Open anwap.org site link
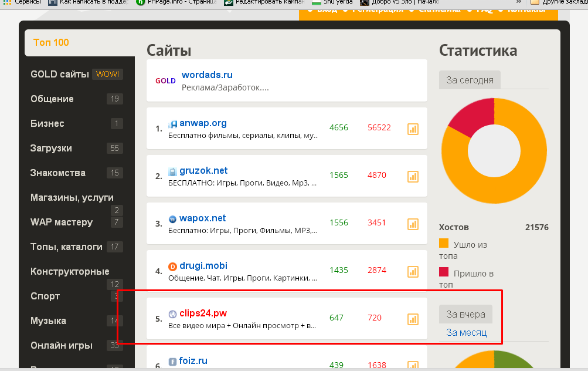 click(203, 123)
